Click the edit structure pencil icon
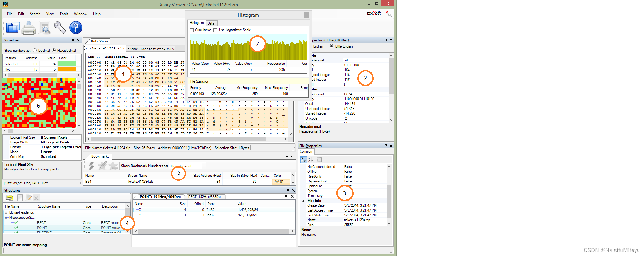 29,198
